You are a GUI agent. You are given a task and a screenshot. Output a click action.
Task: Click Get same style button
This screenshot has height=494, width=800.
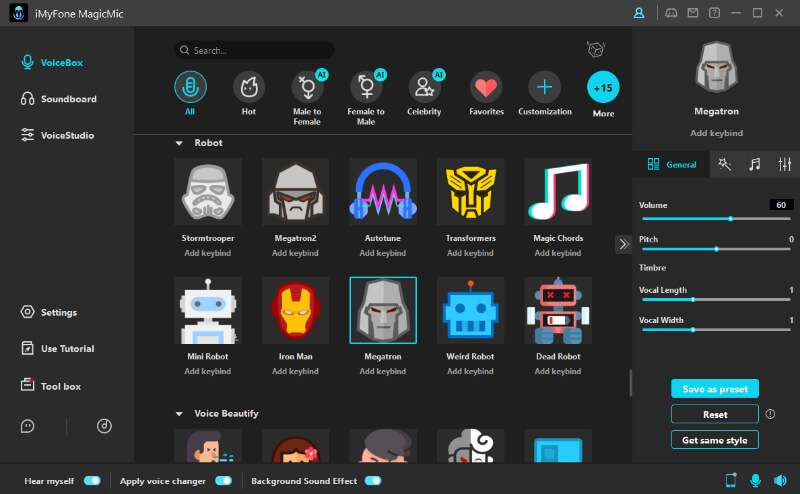click(714, 440)
